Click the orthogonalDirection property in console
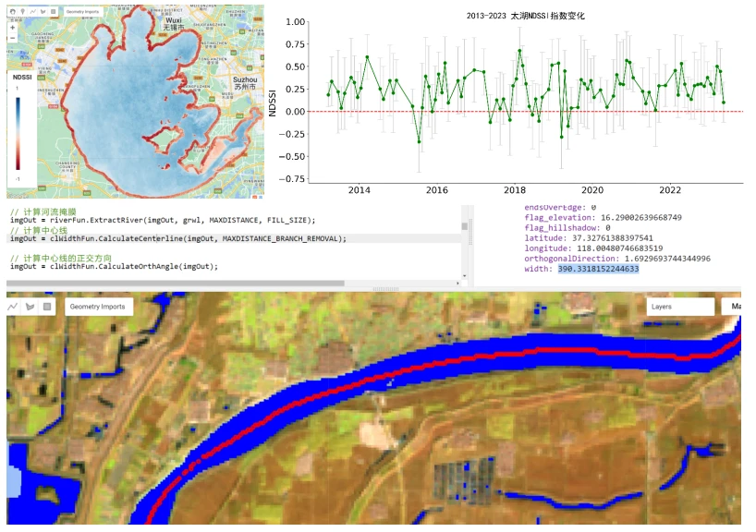Screen dimensions: 756x532 click(x=617, y=259)
